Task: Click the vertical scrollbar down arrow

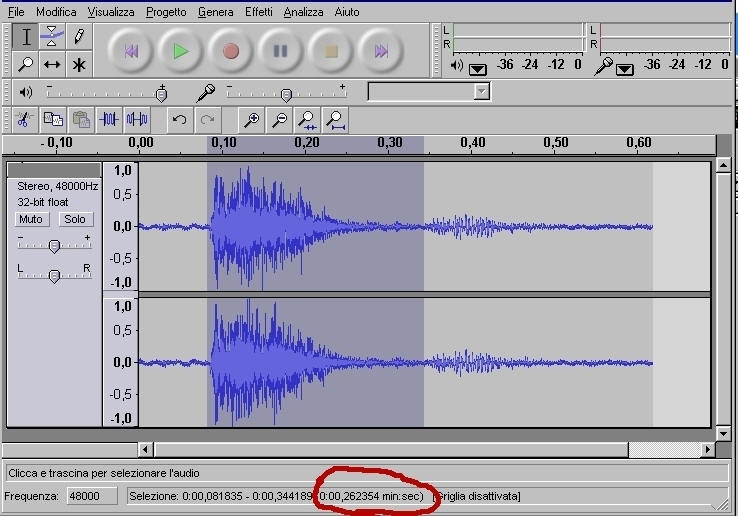Action: click(723, 433)
